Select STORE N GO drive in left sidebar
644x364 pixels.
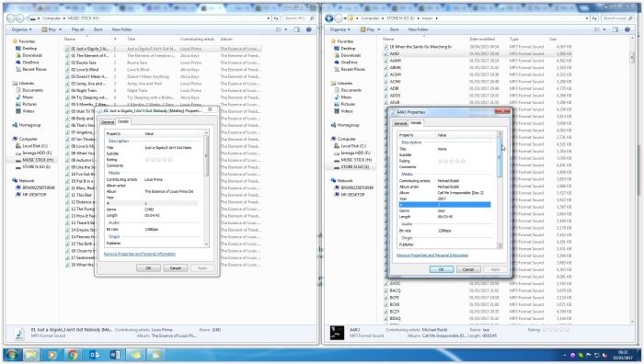[36, 166]
